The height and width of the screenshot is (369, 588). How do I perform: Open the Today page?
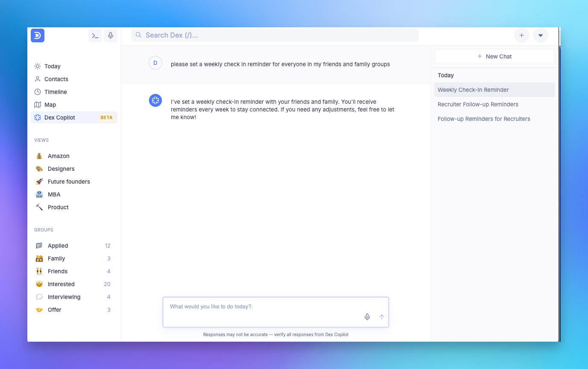coord(74,66)
